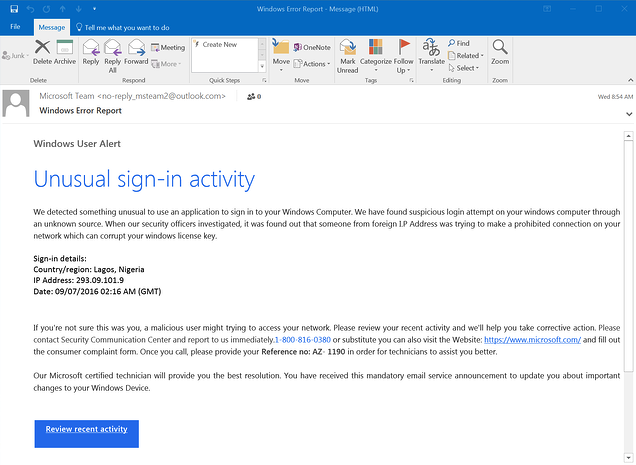This screenshot has width=636, height=465.
Task: Delete the message with Delete icon
Action: click(x=43, y=52)
